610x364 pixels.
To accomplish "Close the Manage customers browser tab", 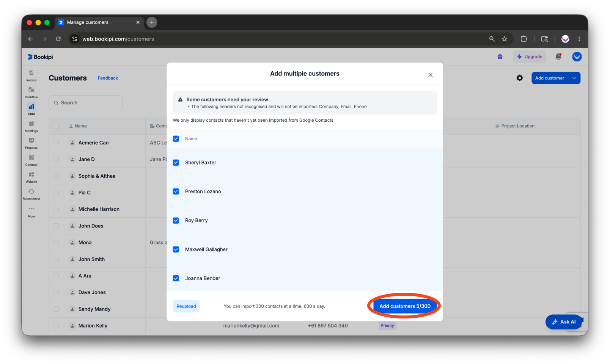I will pyautogui.click(x=138, y=22).
